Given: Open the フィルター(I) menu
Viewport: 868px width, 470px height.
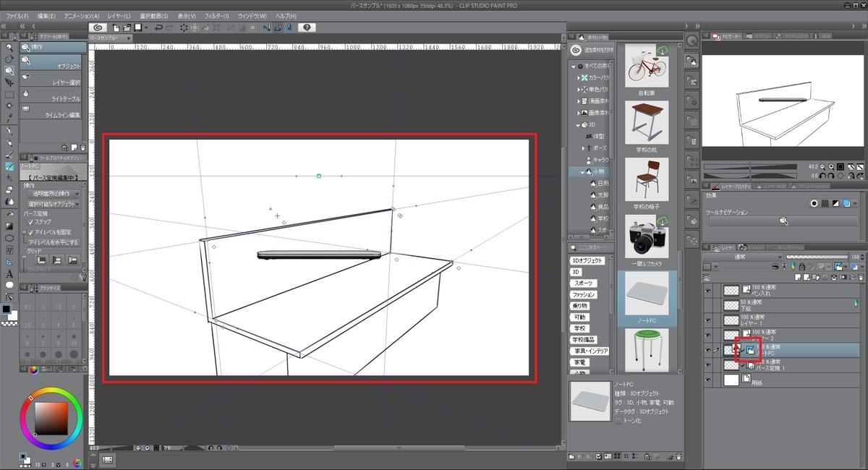Looking at the screenshot, I should point(216,15).
